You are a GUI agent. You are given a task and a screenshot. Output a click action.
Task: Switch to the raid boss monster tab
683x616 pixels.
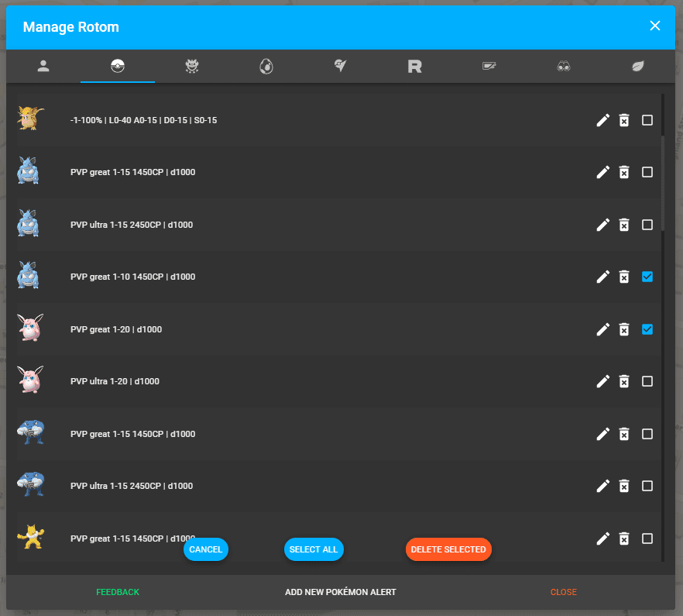[x=192, y=67]
